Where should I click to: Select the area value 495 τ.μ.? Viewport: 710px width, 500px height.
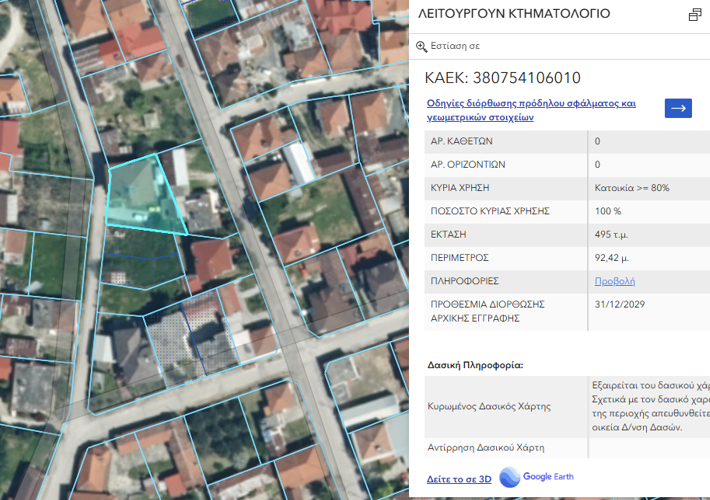coord(611,235)
